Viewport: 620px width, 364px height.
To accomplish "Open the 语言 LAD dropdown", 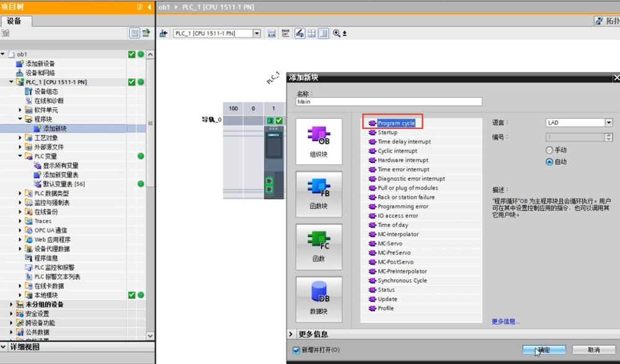I will [608, 123].
